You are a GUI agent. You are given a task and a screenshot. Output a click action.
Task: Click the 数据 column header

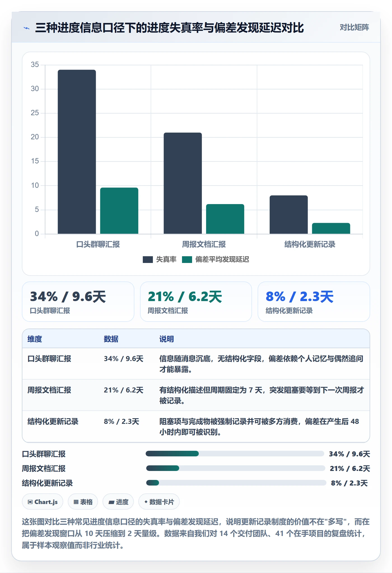coord(111,339)
